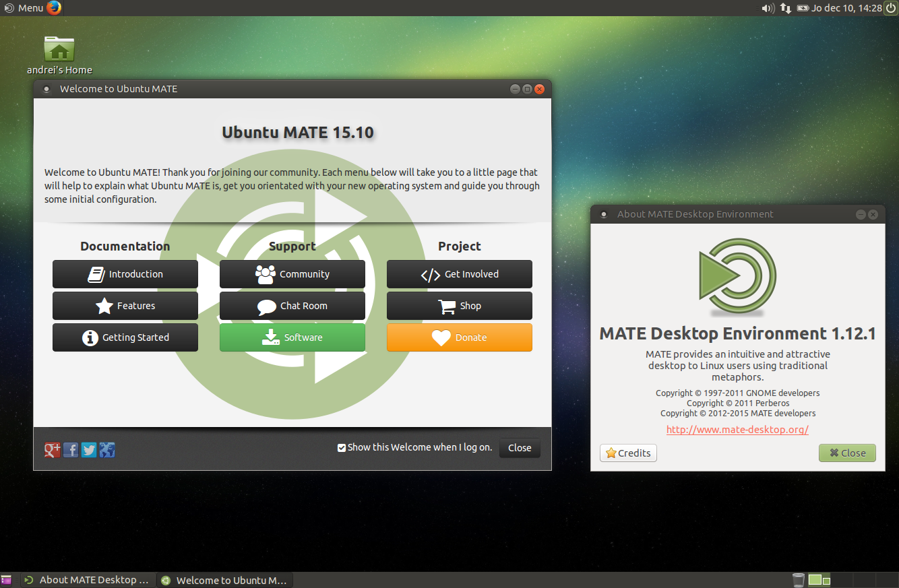The width and height of the screenshot is (899, 588).
Task: Click the green Software button
Action: tap(292, 337)
